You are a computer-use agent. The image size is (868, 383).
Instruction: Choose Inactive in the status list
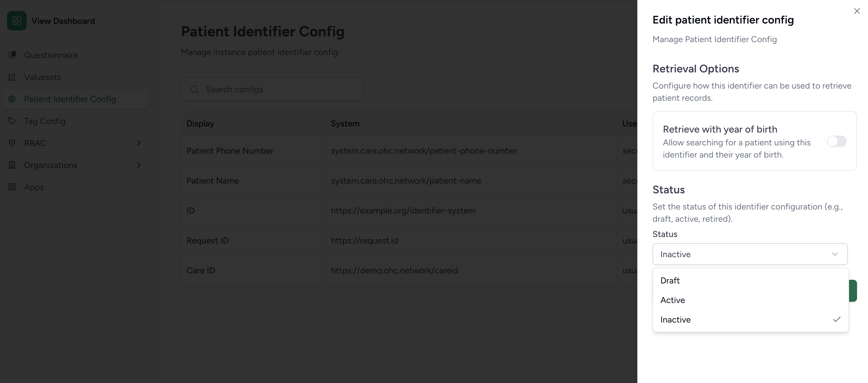click(x=676, y=319)
